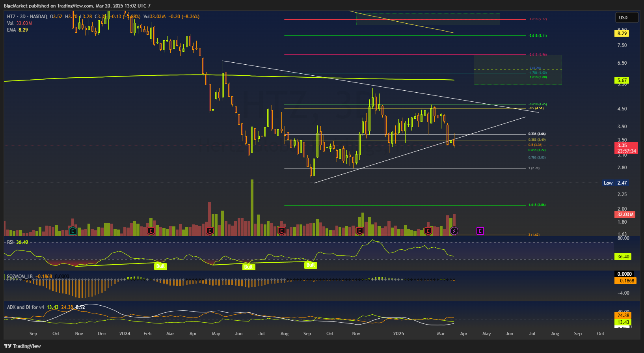Screen dimensions: 644x353
Task: Click the 0.0000 SQZMOM axis label
Action: pos(625,274)
